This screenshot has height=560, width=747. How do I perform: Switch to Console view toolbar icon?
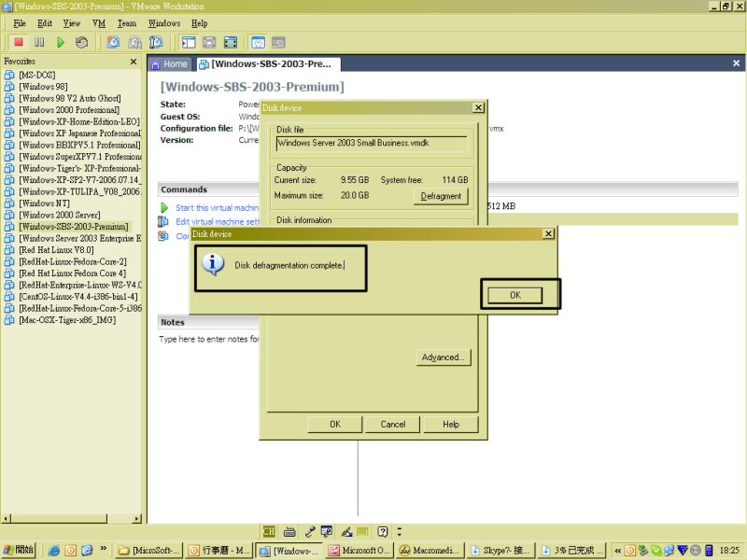point(278,42)
